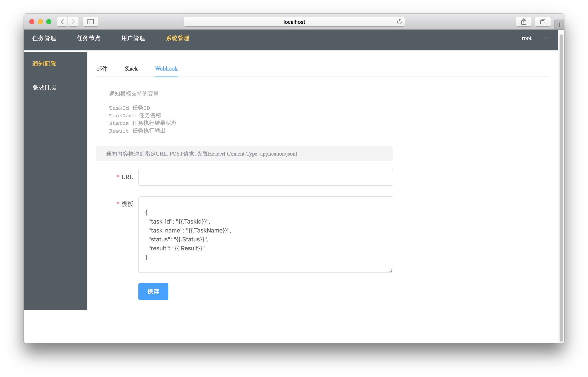This screenshot has width=588, height=377.
Task: Click the blue 保存 button
Action: coord(153,291)
